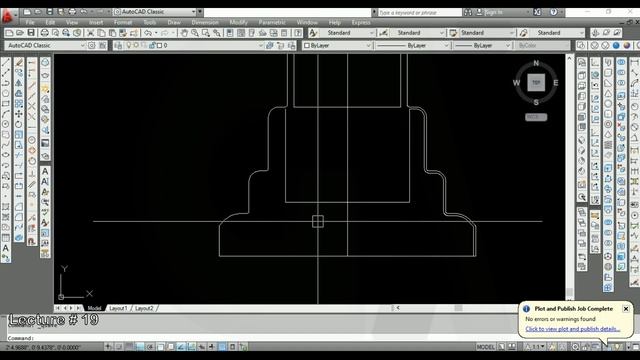Click Save icon in Standard toolbar

tap(31, 33)
